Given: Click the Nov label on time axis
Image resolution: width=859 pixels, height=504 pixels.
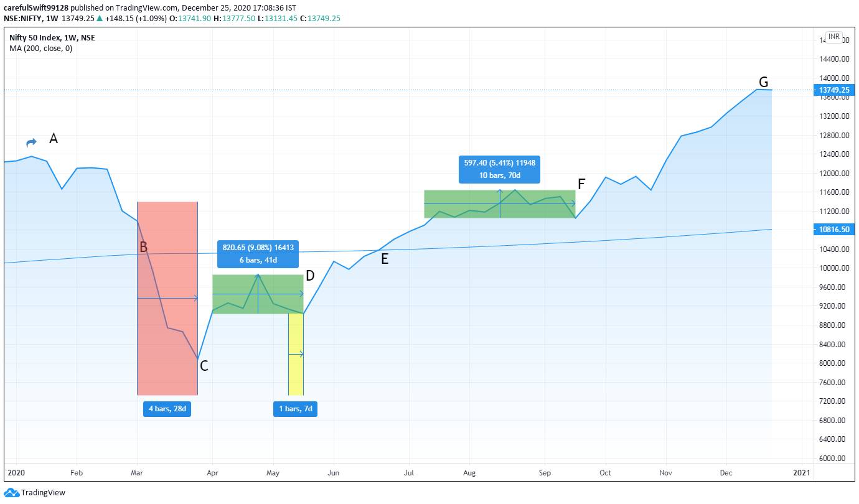Looking at the screenshot, I should pyautogui.click(x=665, y=473).
